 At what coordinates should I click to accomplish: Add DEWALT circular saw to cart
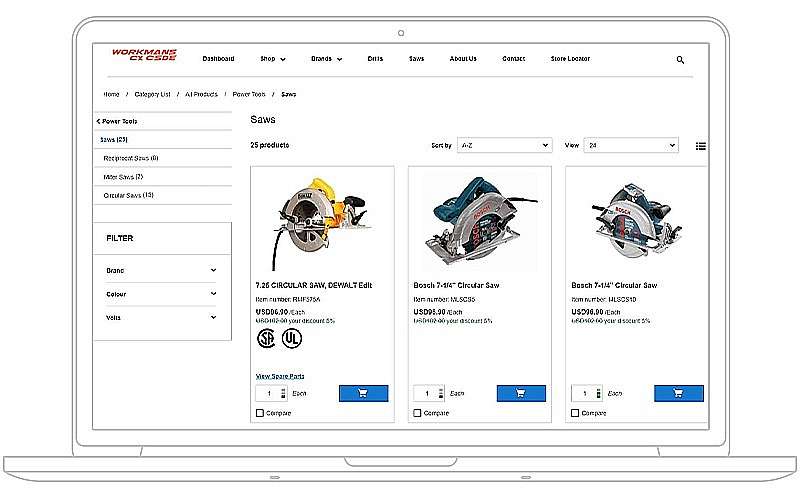(x=363, y=393)
